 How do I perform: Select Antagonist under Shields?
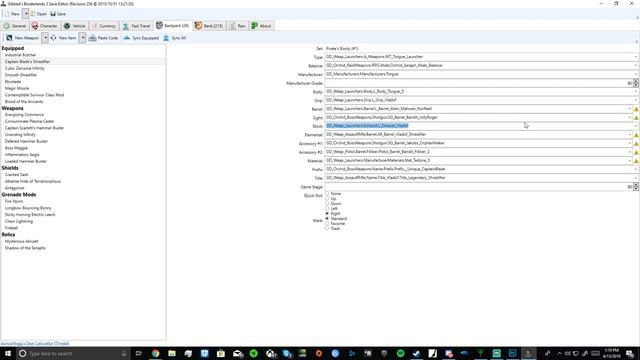point(14,188)
